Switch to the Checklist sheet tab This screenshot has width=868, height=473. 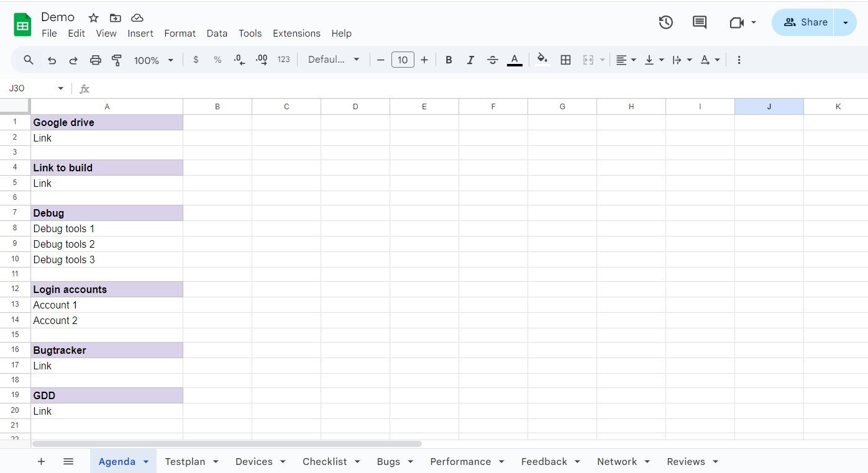click(324, 462)
